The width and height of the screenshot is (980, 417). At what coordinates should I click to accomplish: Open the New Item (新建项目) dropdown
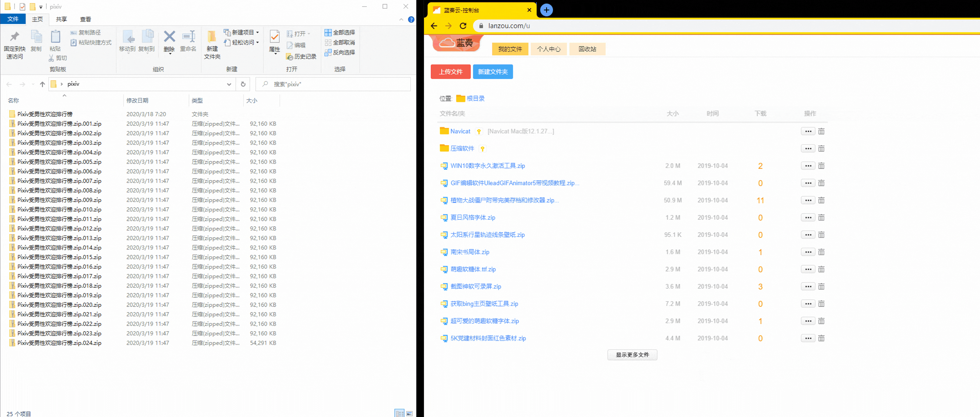coord(242,32)
